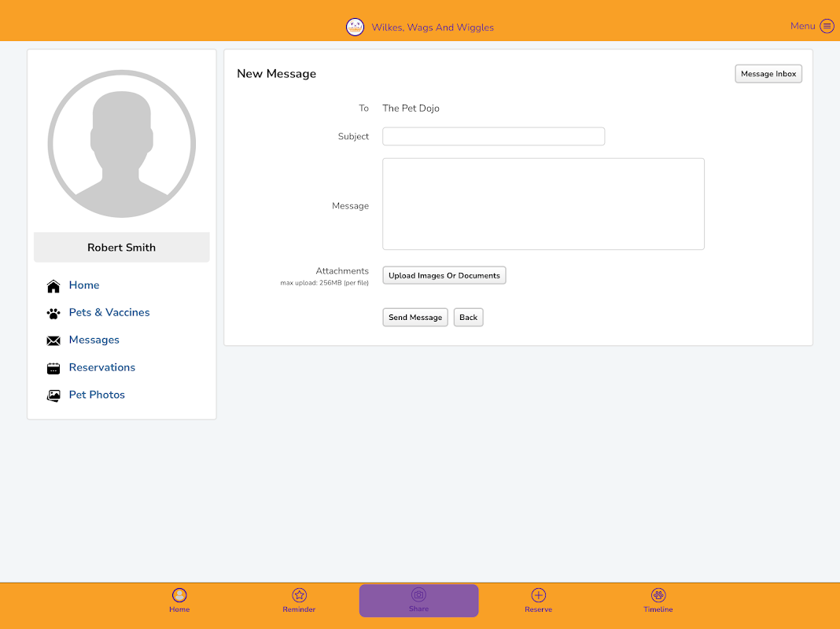The image size is (840, 629).
Task: View the Reservations page
Action: [102, 367]
